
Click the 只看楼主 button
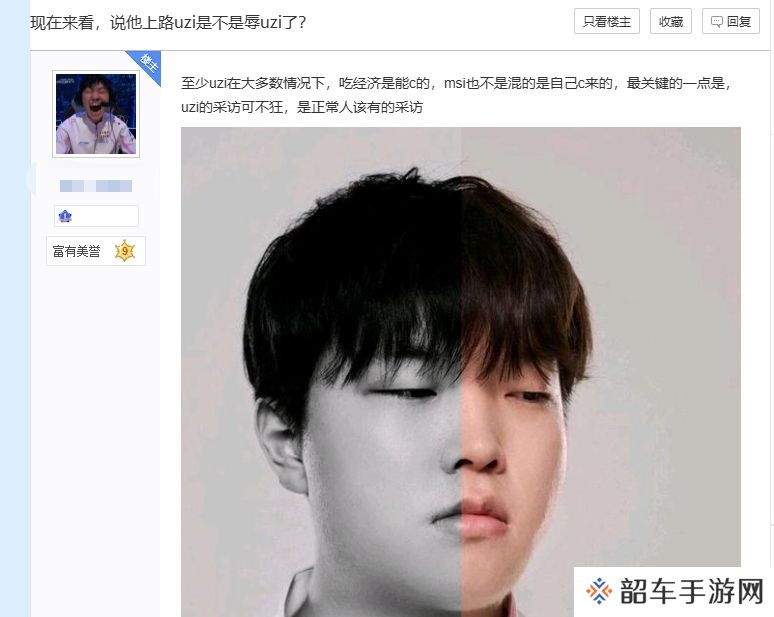pyautogui.click(x=607, y=21)
